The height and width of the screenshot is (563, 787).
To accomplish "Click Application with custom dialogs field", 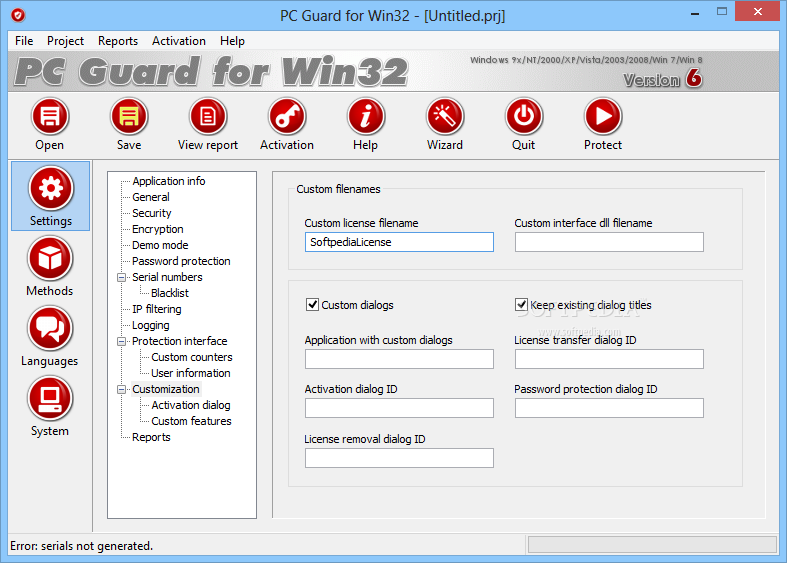I will point(399,359).
